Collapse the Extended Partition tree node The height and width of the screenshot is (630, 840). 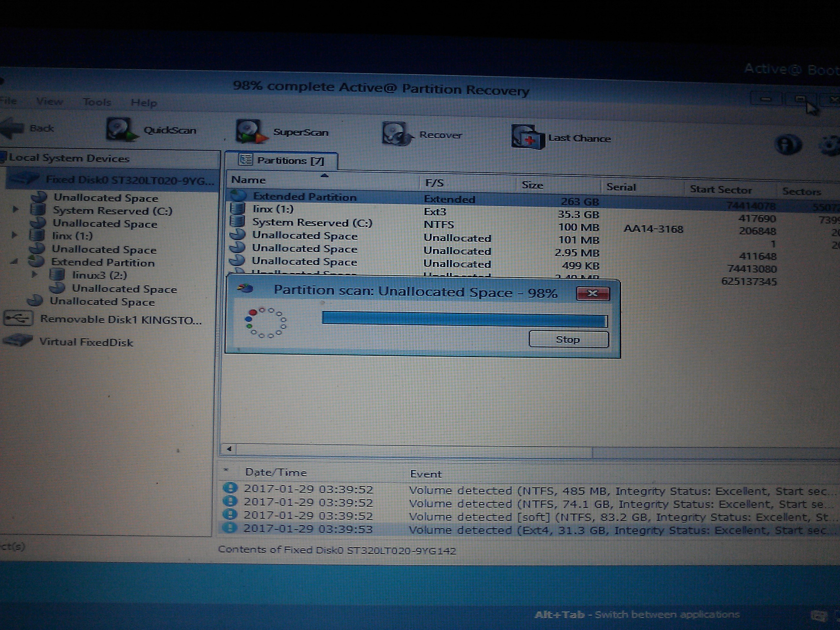14,262
